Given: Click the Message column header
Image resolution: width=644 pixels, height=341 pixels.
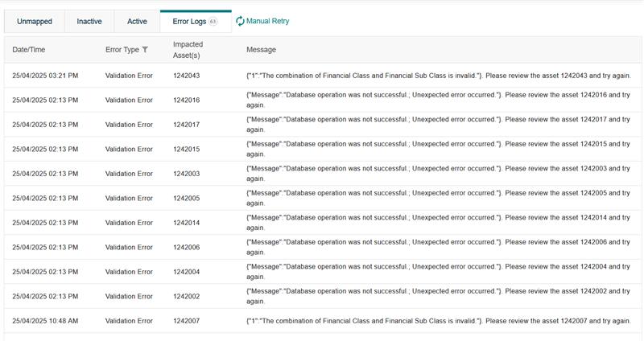Looking at the screenshot, I should coord(261,50).
